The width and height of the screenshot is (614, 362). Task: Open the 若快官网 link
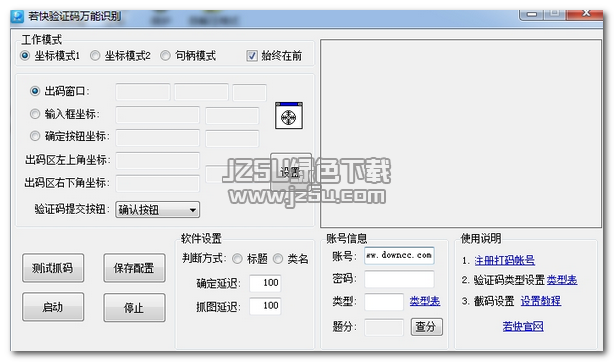pos(523,326)
